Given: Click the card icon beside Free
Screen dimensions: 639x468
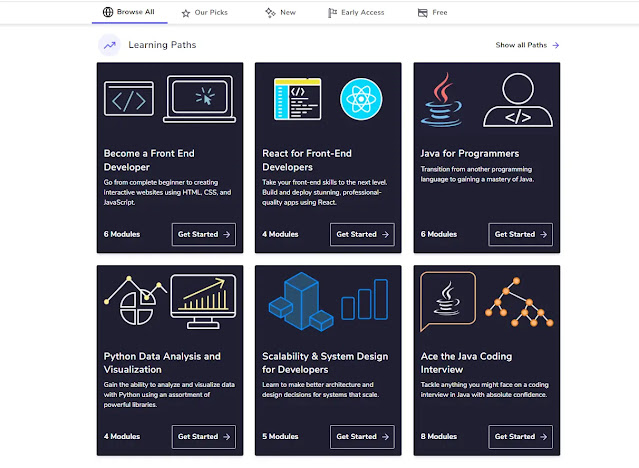Looking at the screenshot, I should coord(423,13).
